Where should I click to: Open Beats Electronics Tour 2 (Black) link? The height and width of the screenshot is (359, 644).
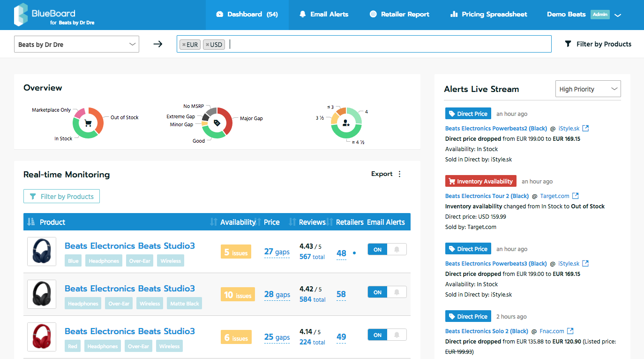[x=487, y=196]
